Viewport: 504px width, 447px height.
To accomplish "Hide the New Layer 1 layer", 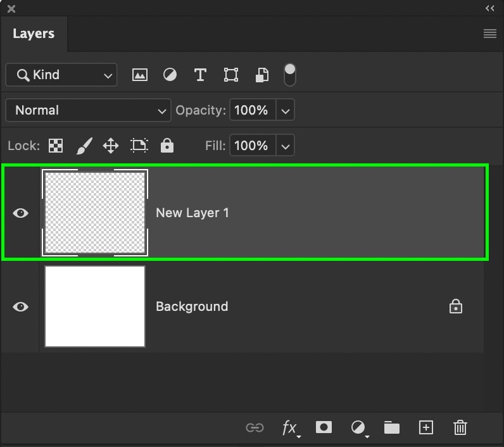I will (21, 213).
